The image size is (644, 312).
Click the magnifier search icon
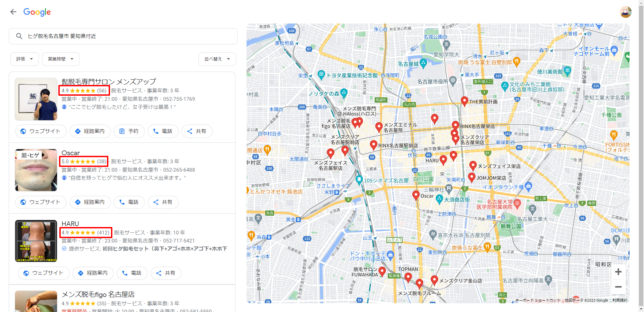[x=19, y=36]
